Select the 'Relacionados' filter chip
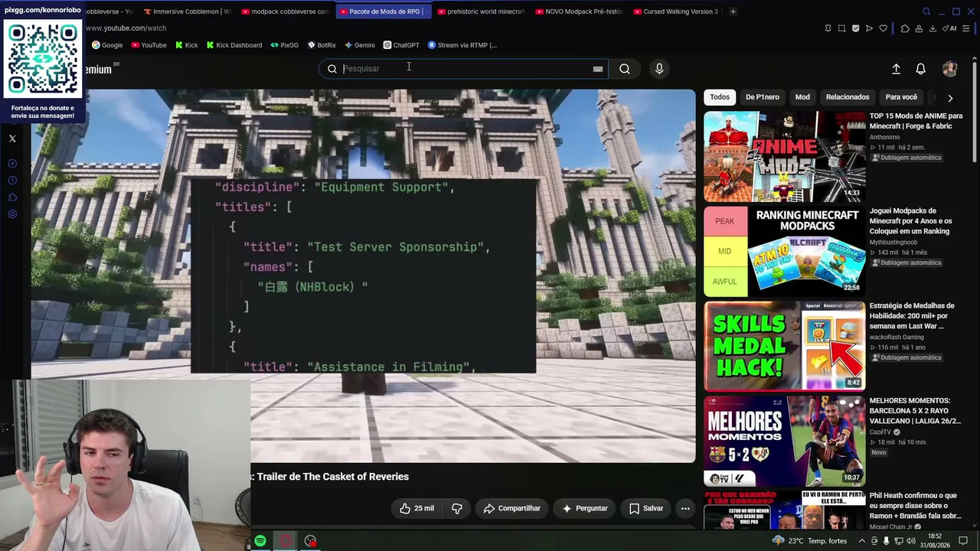The image size is (980, 551). click(848, 97)
